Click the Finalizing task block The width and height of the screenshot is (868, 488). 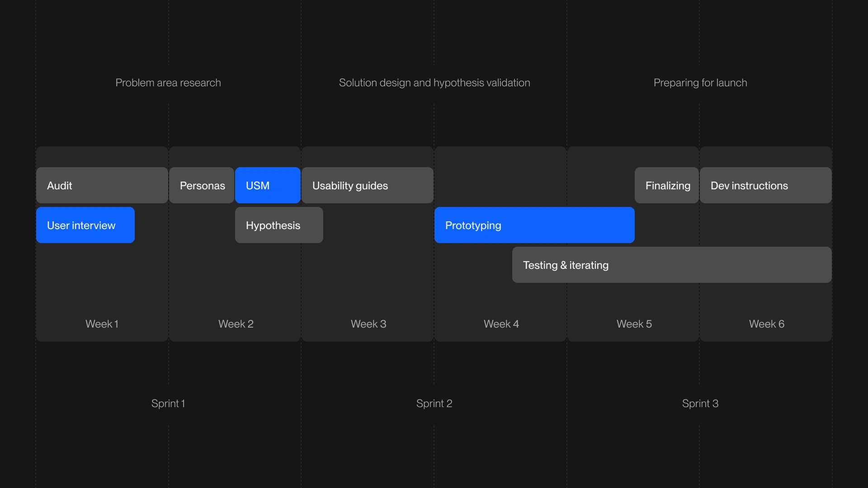pos(667,185)
